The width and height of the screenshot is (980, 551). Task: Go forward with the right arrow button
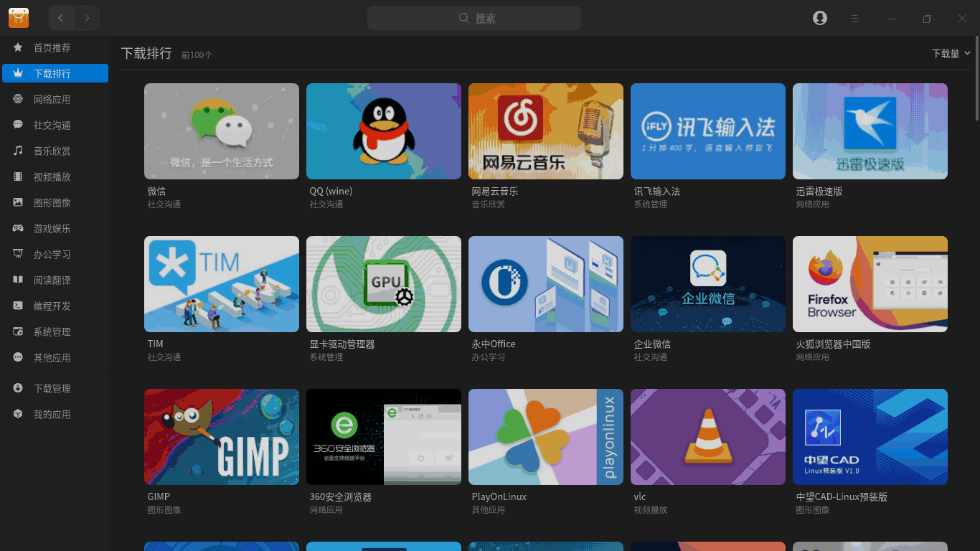click(x=87, y=18)
